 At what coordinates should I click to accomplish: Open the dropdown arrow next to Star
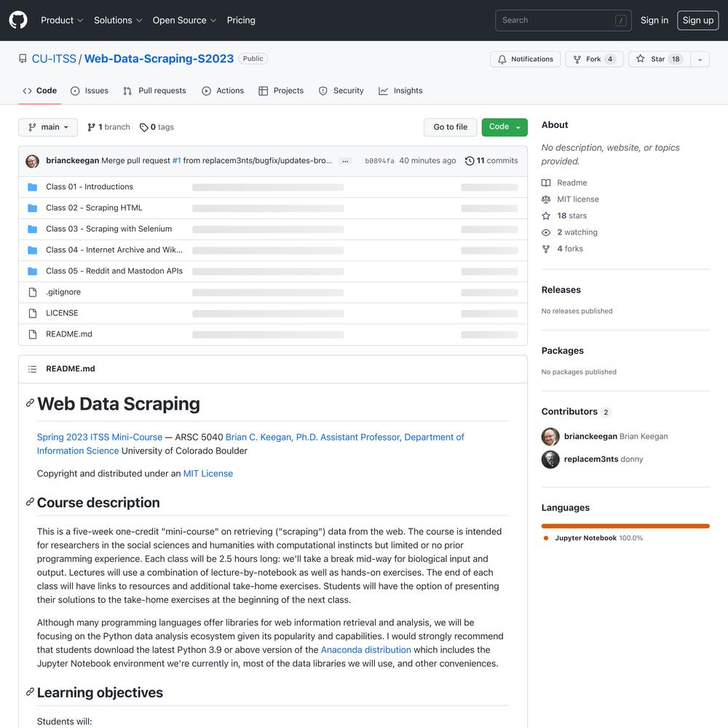(x=700, y=60)
